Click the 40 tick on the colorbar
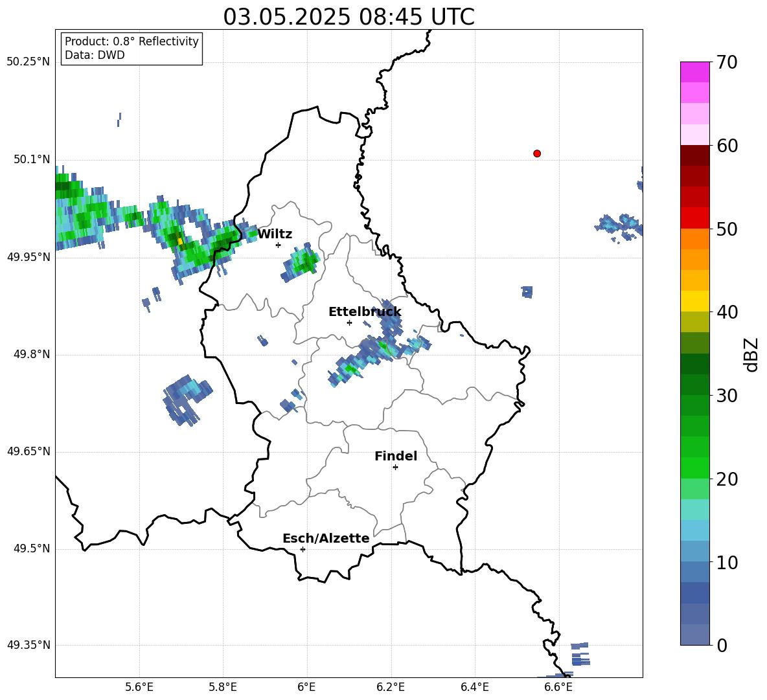Viewport: 767px width, 700px height. (x=727, y=312)
